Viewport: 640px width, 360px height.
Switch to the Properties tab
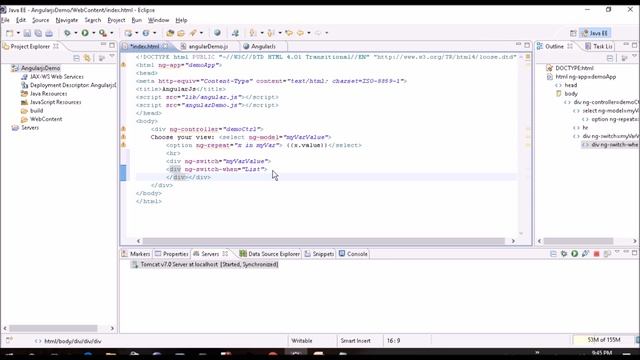172,254
